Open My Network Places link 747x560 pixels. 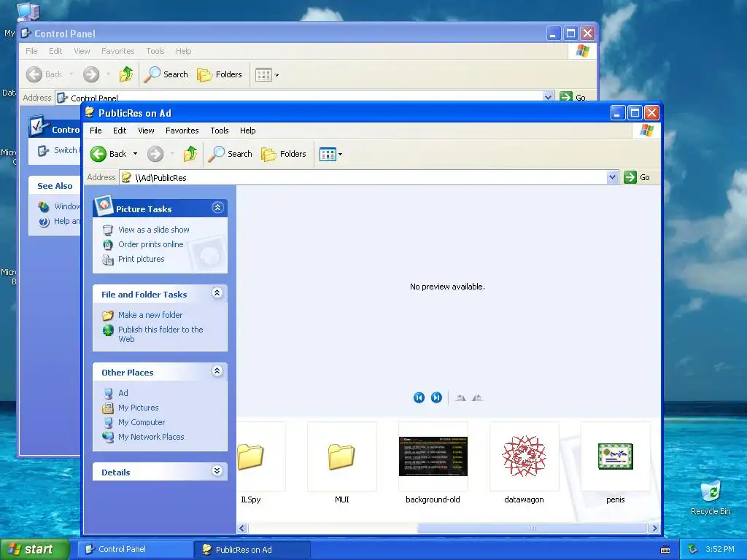(x=151, y=437)
